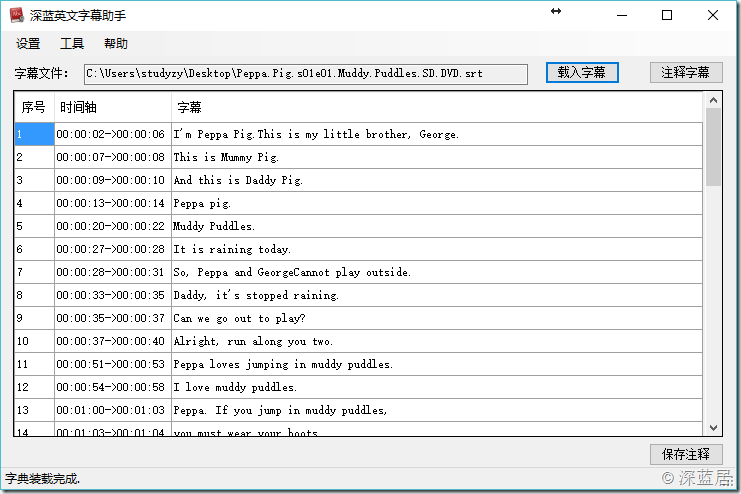Select row number 2 cell

34,157
